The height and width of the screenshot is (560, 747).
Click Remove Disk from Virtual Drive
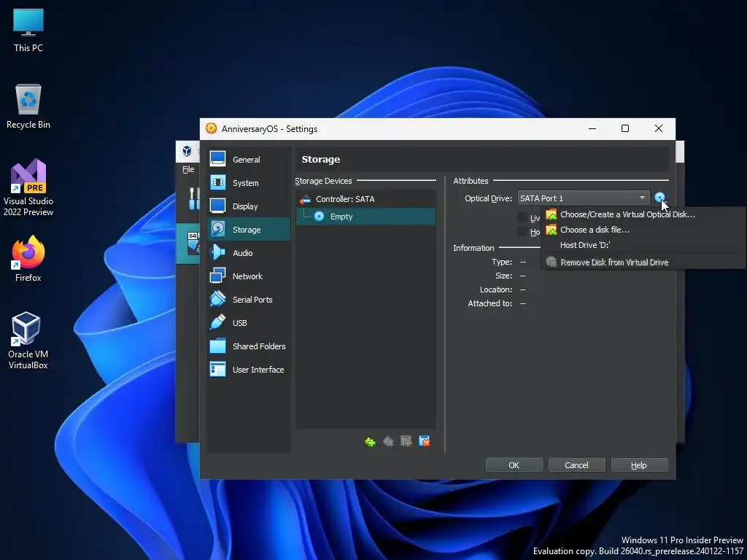pyautogui.click(x=643, y=262)
